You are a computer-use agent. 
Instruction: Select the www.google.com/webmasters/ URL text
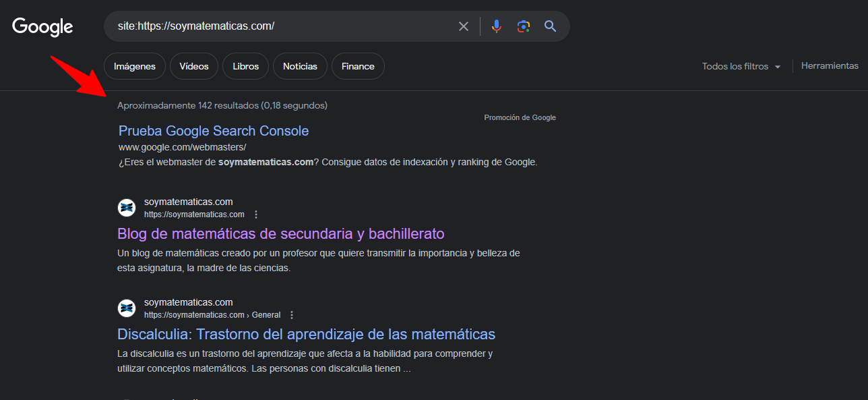coord(183,147)
